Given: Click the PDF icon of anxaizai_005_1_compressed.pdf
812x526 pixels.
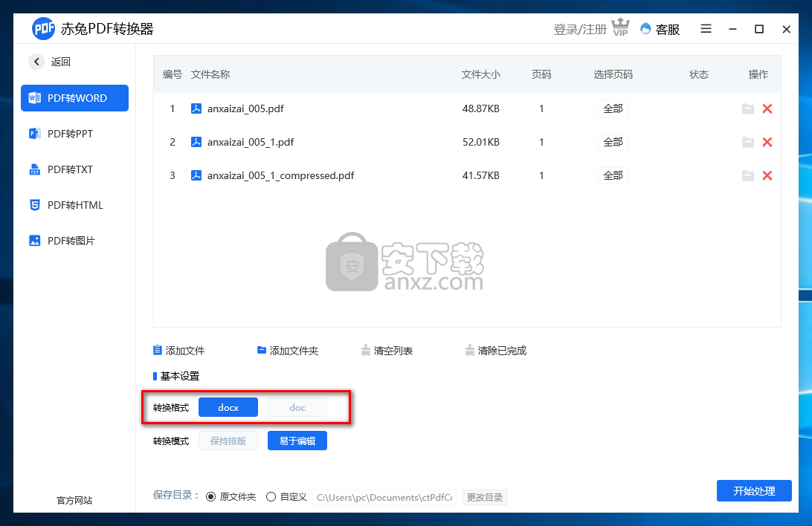Looking at the screenshot, I should pos(196,175).
